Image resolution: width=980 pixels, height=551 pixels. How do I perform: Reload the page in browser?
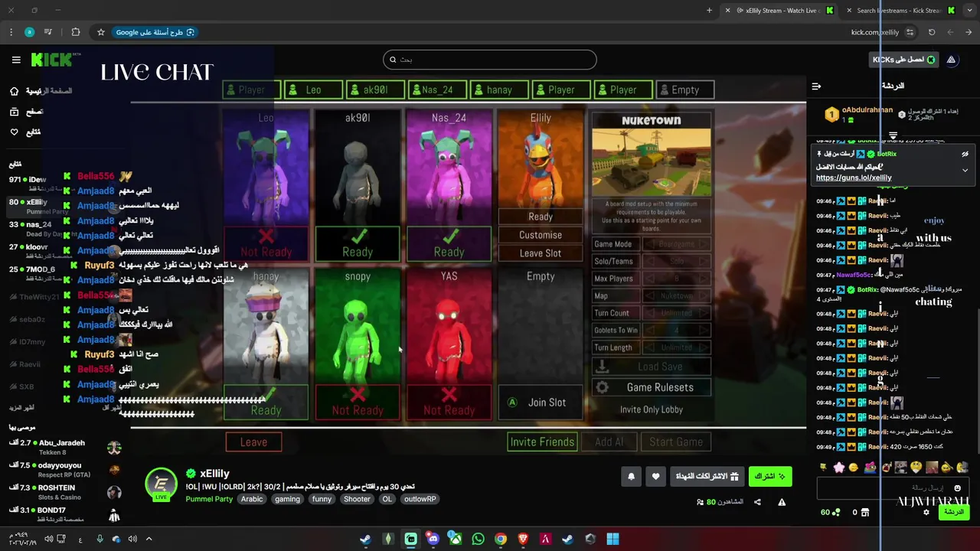point(932,32)
